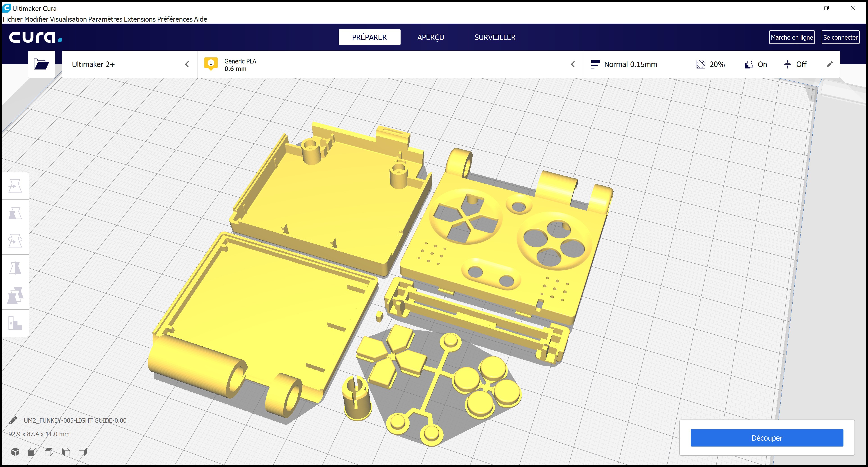This screenshot has width=868, height=467.
Task: Open the Extensions menu
Action: pyautogui.click(x=140, y=19)
